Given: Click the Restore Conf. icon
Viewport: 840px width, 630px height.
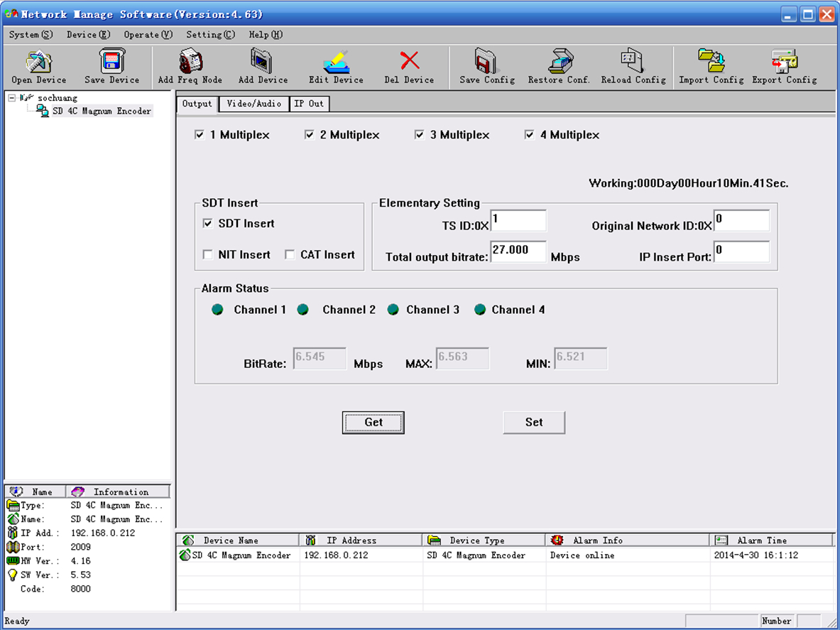Looking at the screenshot, I should pos(560,61).
